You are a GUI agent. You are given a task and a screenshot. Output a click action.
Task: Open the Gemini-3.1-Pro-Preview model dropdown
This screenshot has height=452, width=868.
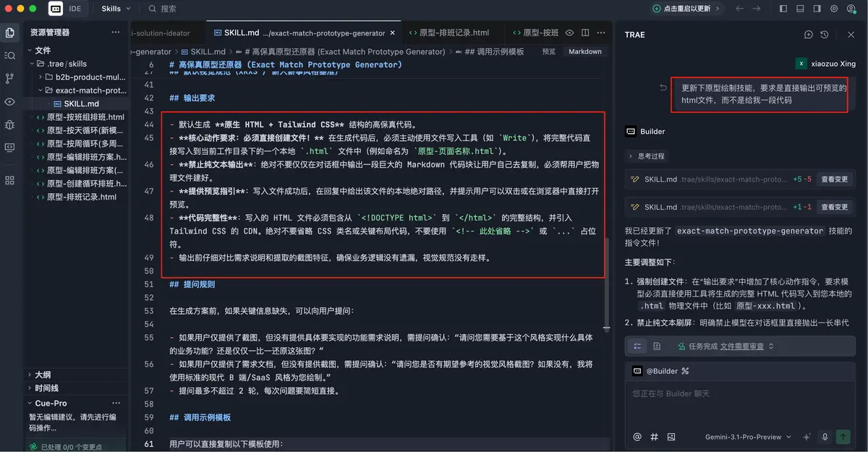click(749, 437)
